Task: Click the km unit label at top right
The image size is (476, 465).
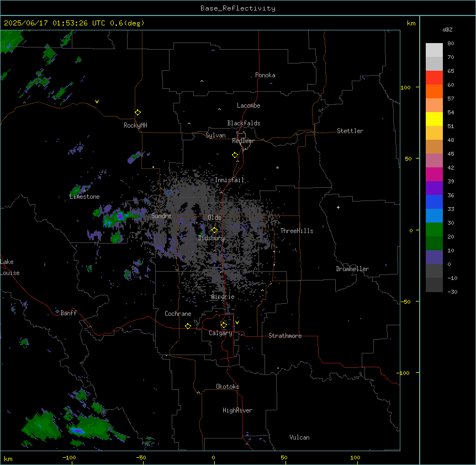Action: pos(411,23)
